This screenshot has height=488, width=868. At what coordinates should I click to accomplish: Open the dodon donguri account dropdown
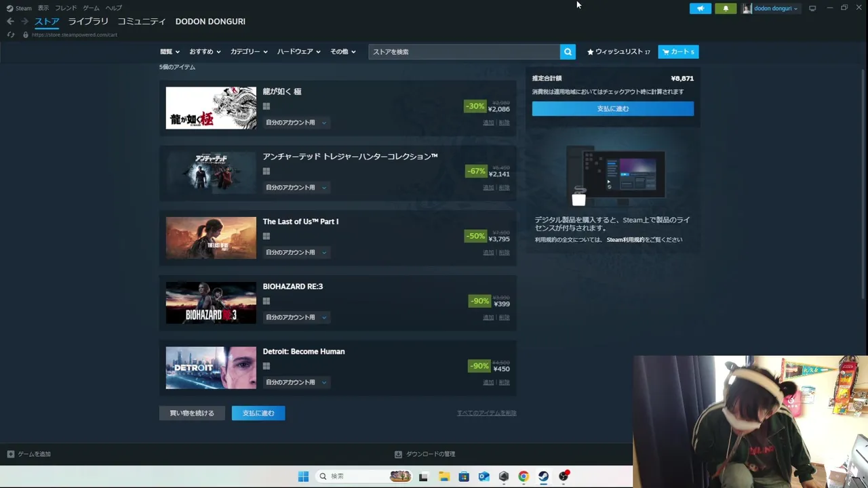coord(770,8)
